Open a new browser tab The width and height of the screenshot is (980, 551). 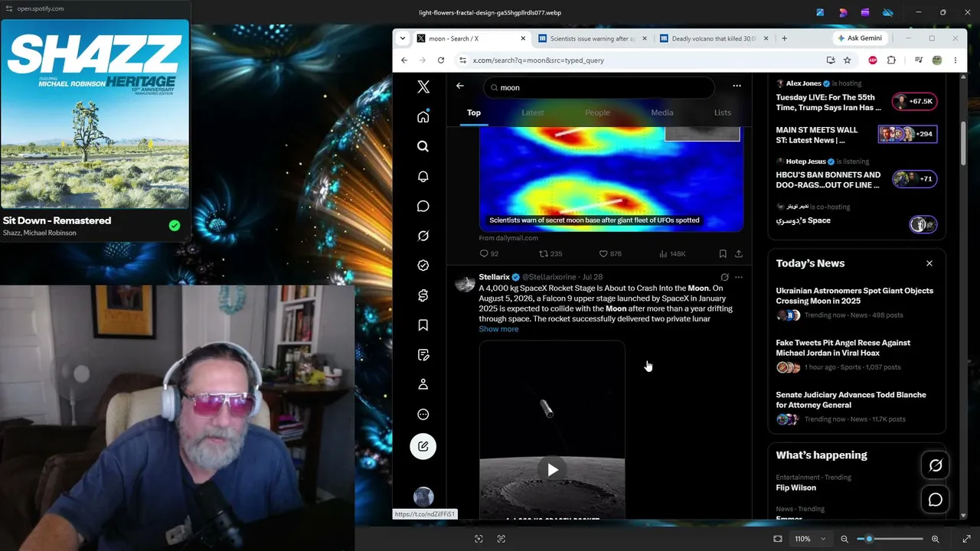point(784,38)
